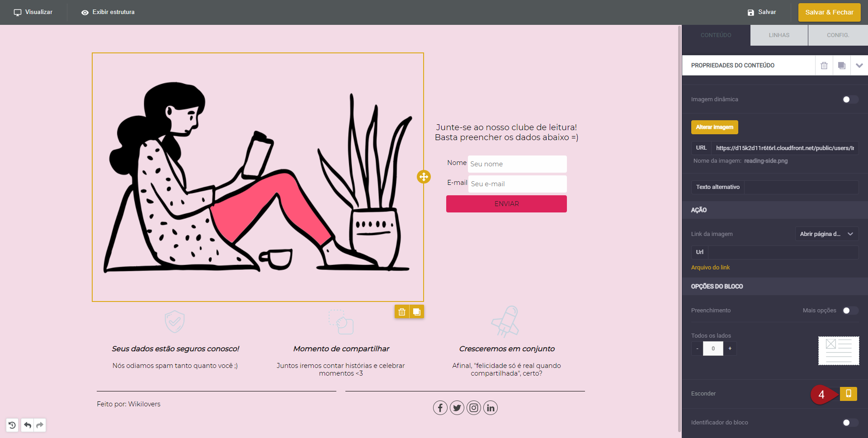Click duplicate icon in Propriedades do Conteúdo header
The image size is (868, 438).
coord(841,66)
